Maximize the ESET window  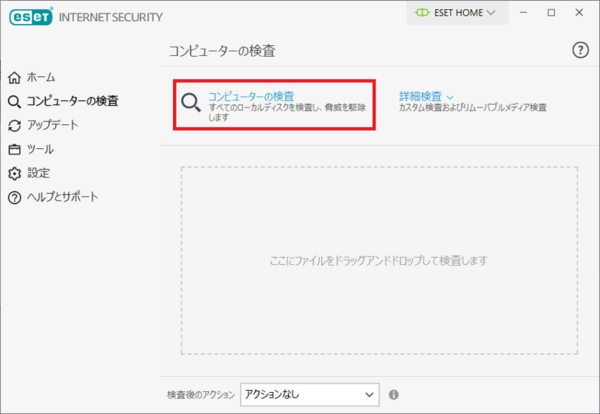click(551, 13)
